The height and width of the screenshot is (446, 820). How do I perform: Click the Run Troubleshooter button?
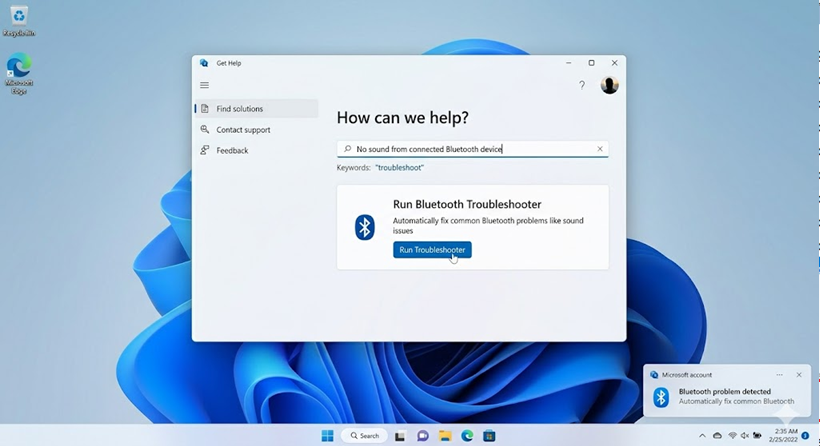click(x=432, y=250)
